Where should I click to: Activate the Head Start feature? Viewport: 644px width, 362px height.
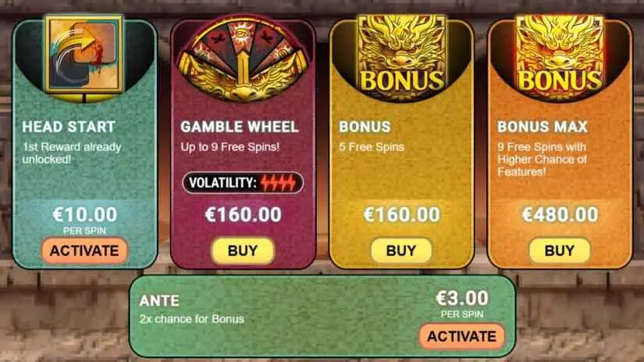pyautogui.click(x=84, y=250)
